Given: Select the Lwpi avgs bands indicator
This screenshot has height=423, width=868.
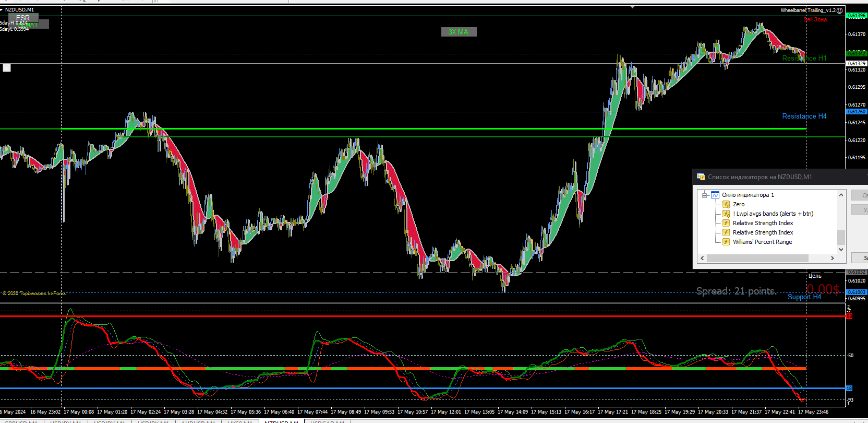Looking at the screenshot, I should 773,214.
